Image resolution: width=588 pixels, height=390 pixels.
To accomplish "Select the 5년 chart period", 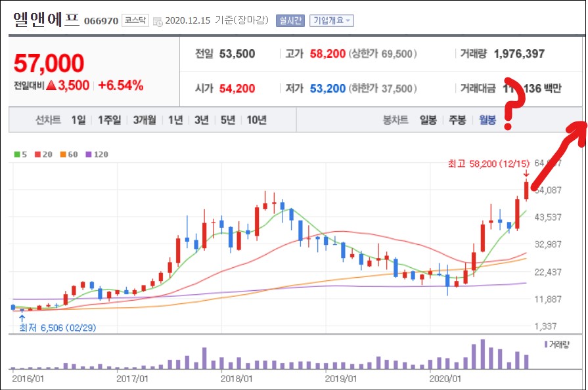I will [x=227, y=120].
